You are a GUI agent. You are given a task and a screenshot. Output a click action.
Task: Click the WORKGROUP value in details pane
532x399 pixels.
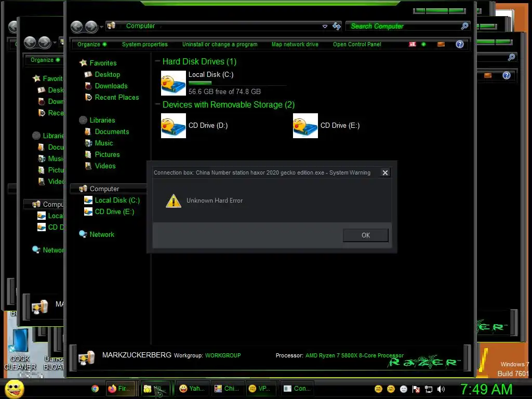click(223, 355)
